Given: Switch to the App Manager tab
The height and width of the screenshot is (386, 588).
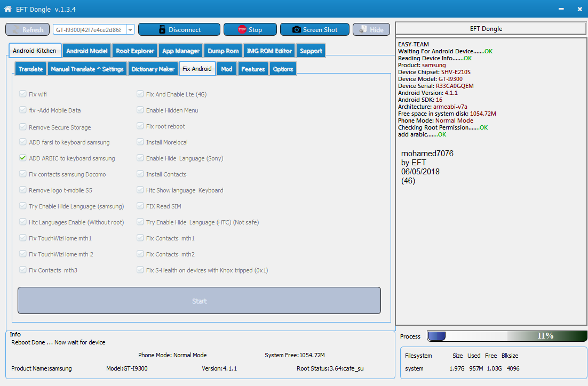Looking at the screenshot, I should click(x=181, y=51).
